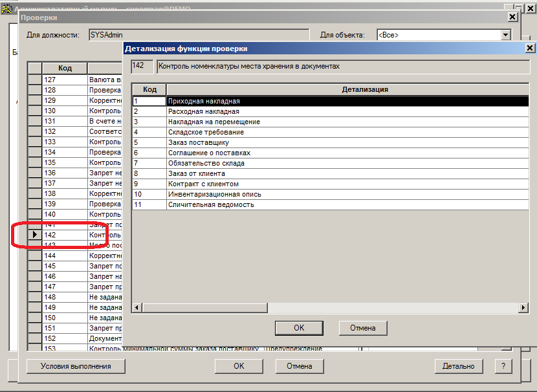Close the Детализация функции проверки dialog
This screenshot has height=392, width=537.
530,49
